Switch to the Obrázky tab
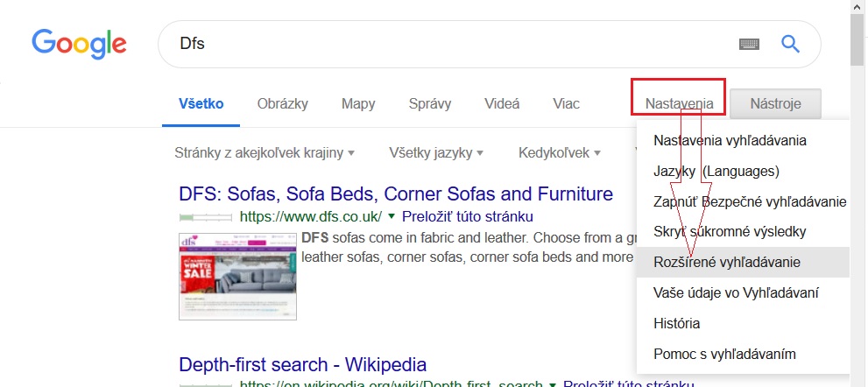Viewport: 868px width, 387px height. coord(282,103)
